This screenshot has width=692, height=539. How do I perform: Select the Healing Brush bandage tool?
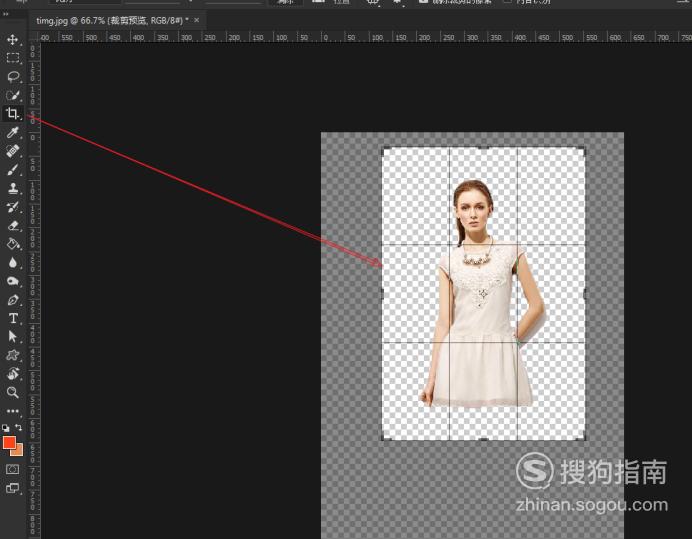[12, 151]
